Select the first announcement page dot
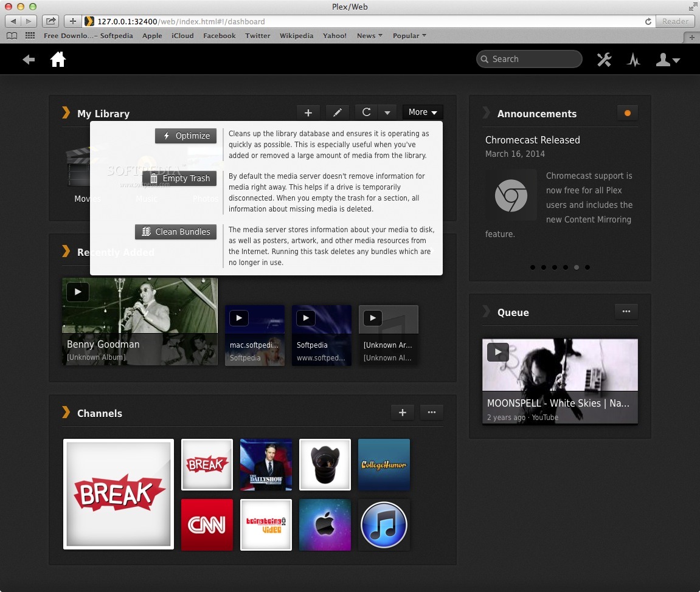Image resolution: width=700 pixels, height=592 pixels. click(533, 267)
